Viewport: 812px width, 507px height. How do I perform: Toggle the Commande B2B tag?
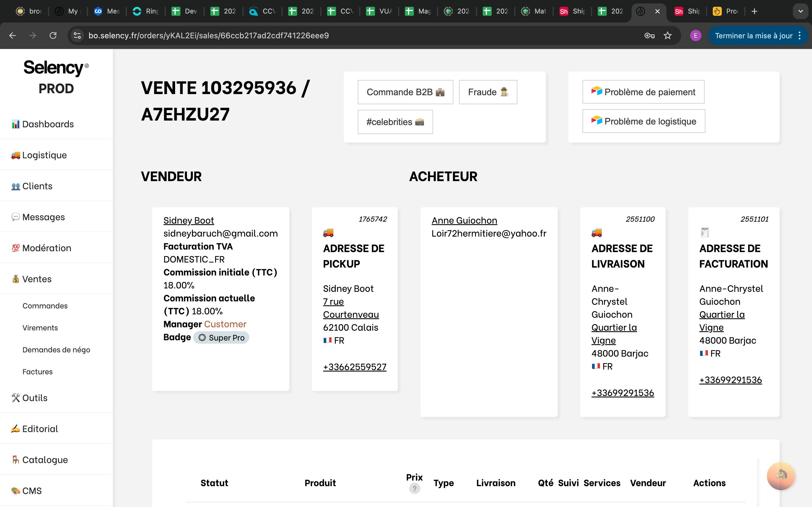point(405,92)
